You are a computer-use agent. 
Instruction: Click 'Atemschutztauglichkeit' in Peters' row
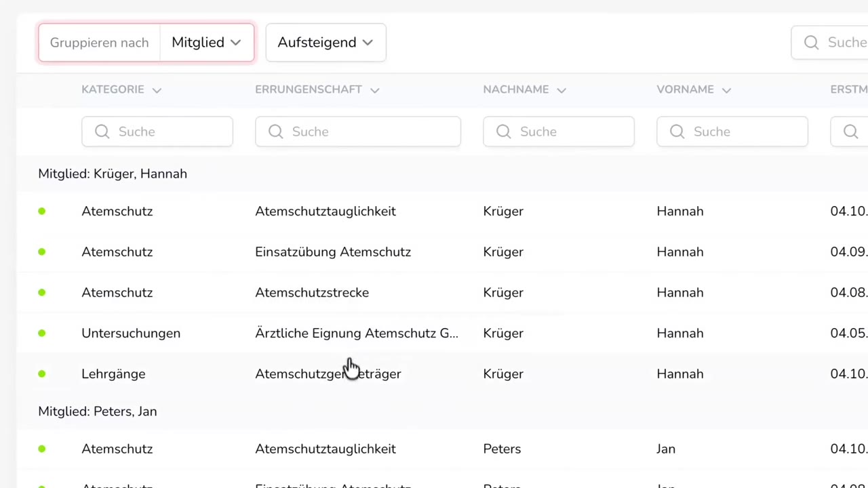(x=325, y=449)
